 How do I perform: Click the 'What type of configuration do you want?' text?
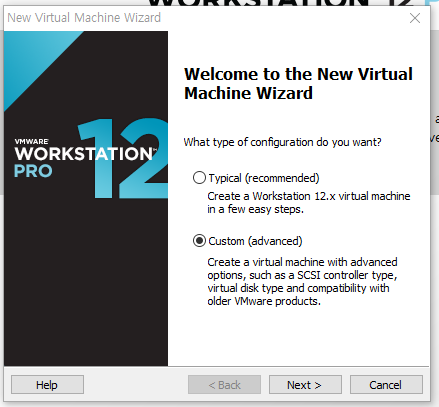click(282, 142)
